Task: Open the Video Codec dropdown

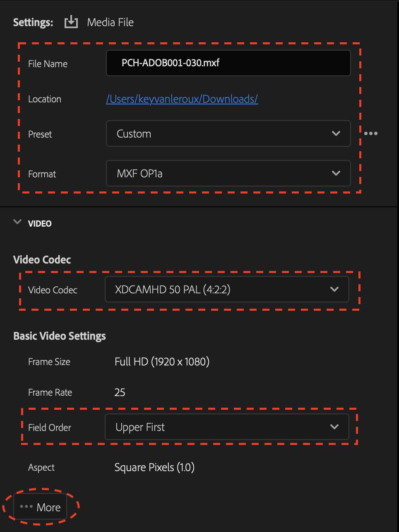Action: coord(227,289)
